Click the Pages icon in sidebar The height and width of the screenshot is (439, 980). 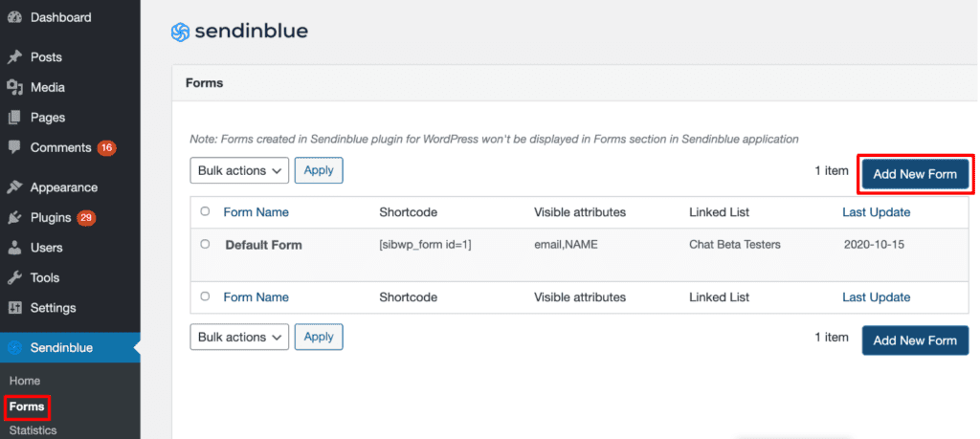(14, 118)
